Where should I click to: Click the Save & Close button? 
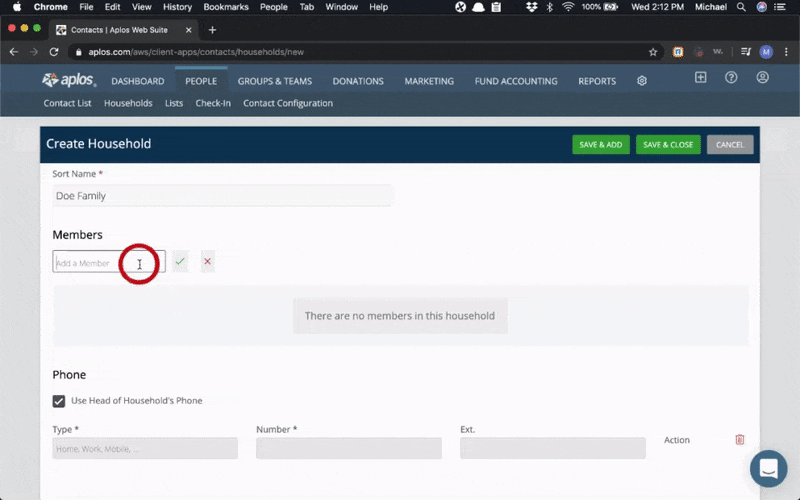coord(668,145)
